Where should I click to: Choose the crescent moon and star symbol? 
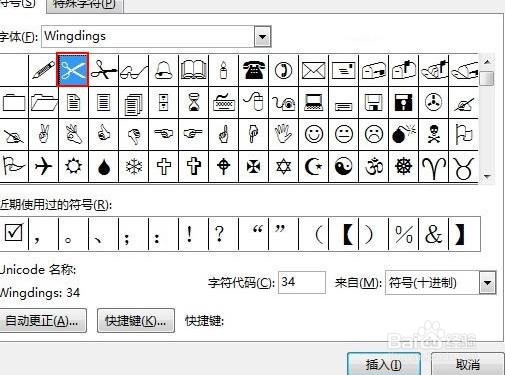[x=313, y=166]
